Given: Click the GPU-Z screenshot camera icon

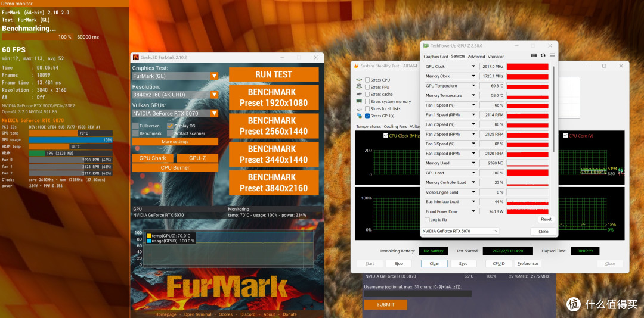Looking at the screenshot, I should (x=534, y=55).
